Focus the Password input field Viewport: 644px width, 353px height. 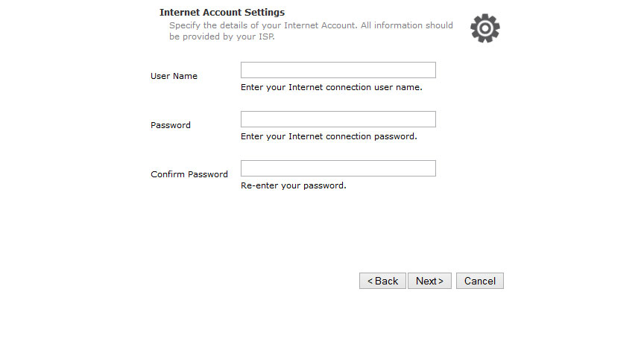pyautogui.click(x=338, y=119)
